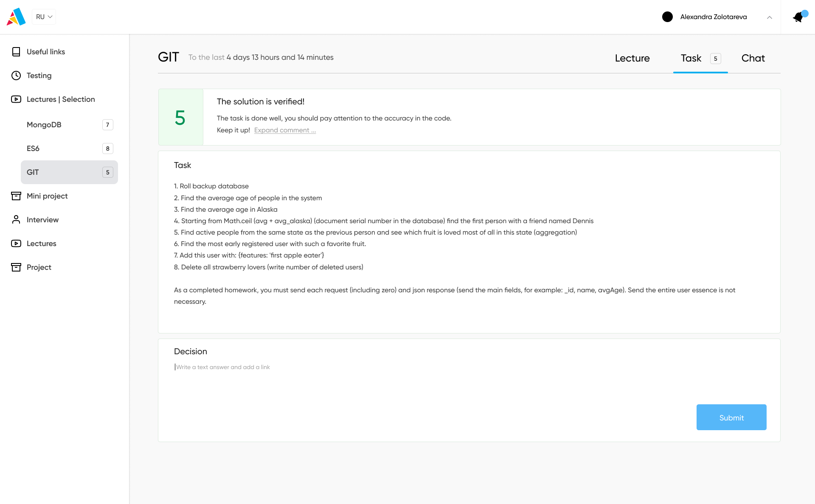Viewport: 815px width, 504px height.
Task: Select the Testing clock icon
Action: [16, 76]
